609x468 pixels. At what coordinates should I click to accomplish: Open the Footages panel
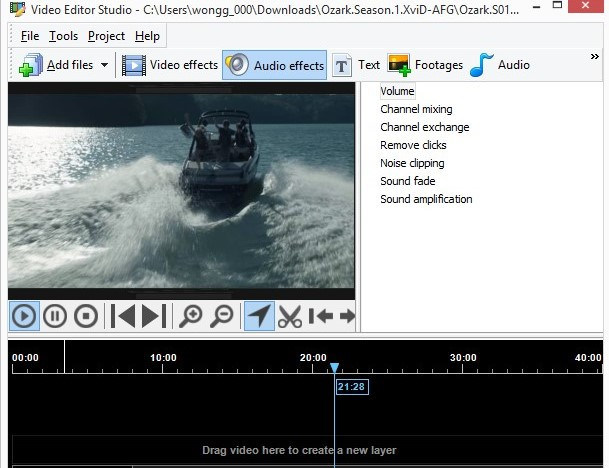point(425,65)
